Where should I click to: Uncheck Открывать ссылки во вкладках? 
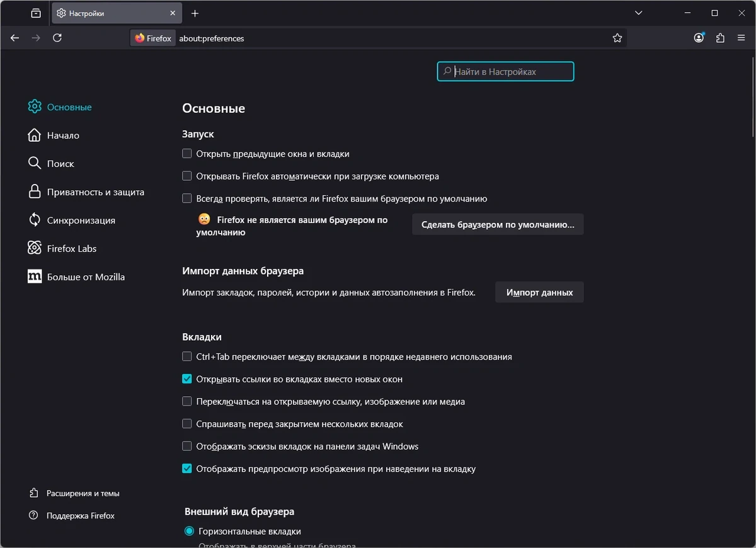coord(187,379)
